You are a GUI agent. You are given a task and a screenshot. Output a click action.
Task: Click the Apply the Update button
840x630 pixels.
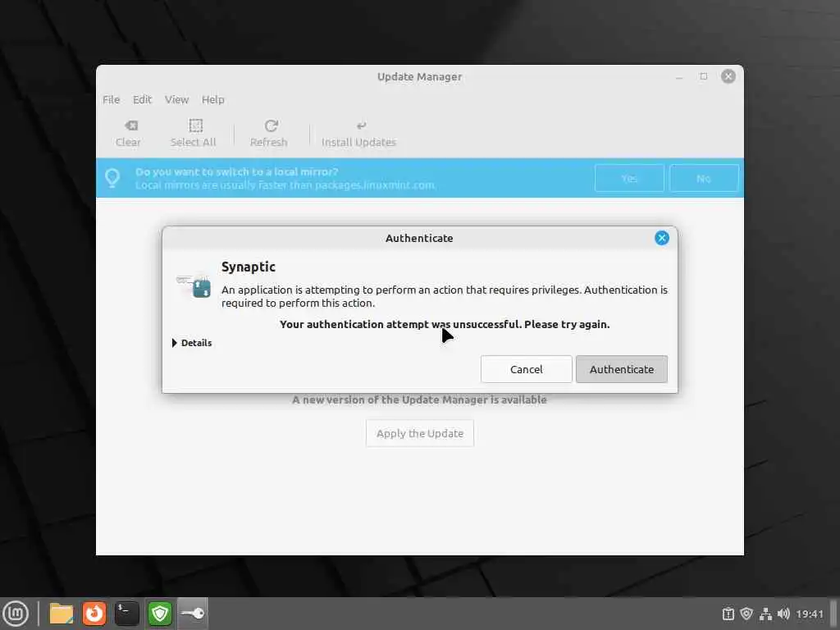click(x=420, y=433)
